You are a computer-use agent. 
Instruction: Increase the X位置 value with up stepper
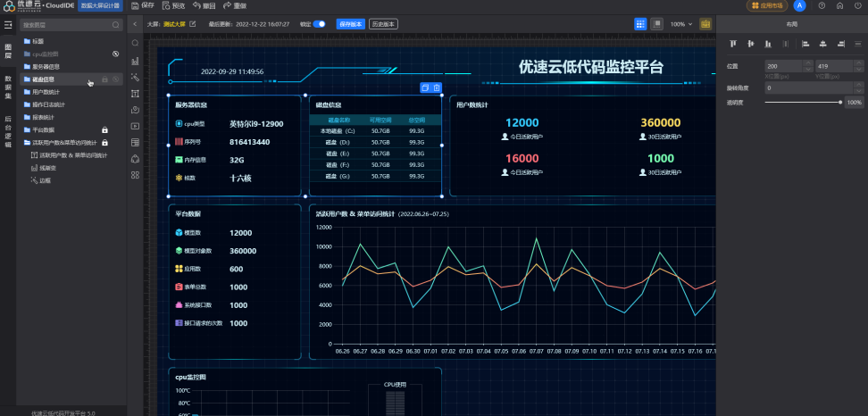807,63
